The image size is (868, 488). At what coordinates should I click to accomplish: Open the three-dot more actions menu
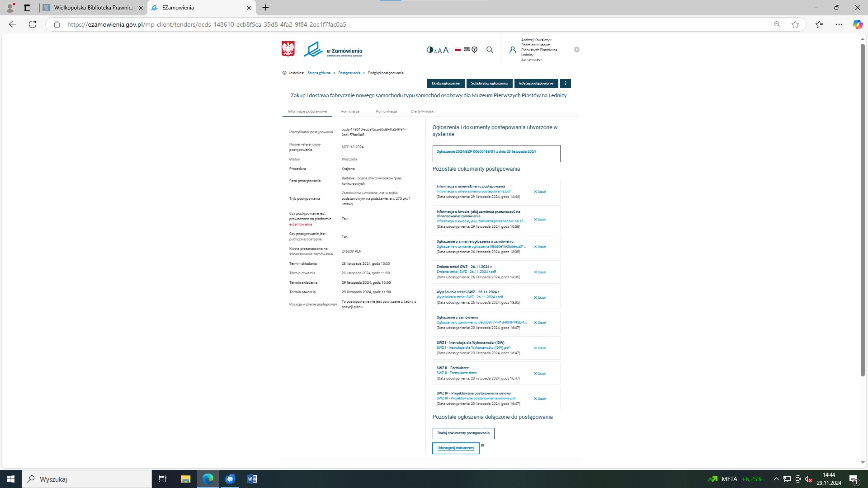(565, 84)
